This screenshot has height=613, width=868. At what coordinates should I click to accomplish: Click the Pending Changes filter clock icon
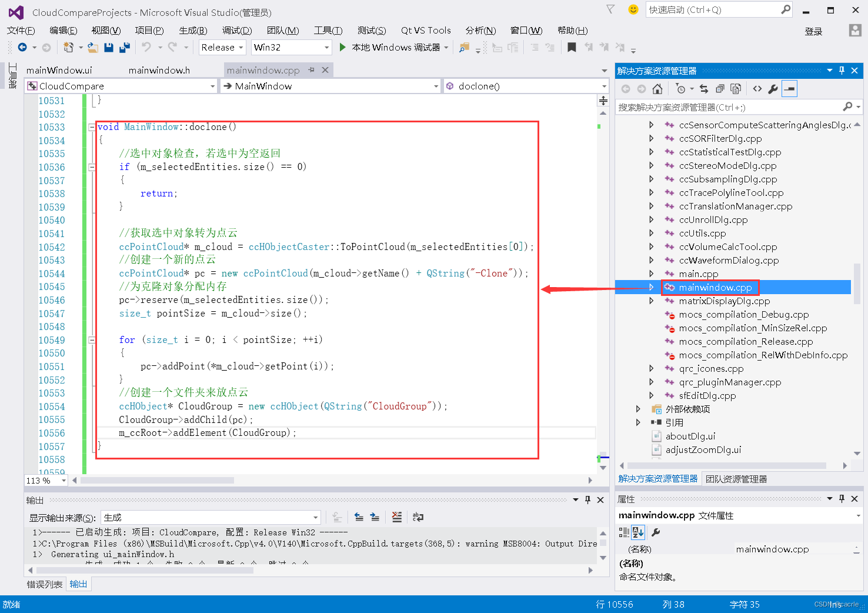click(x=680, y=89)
